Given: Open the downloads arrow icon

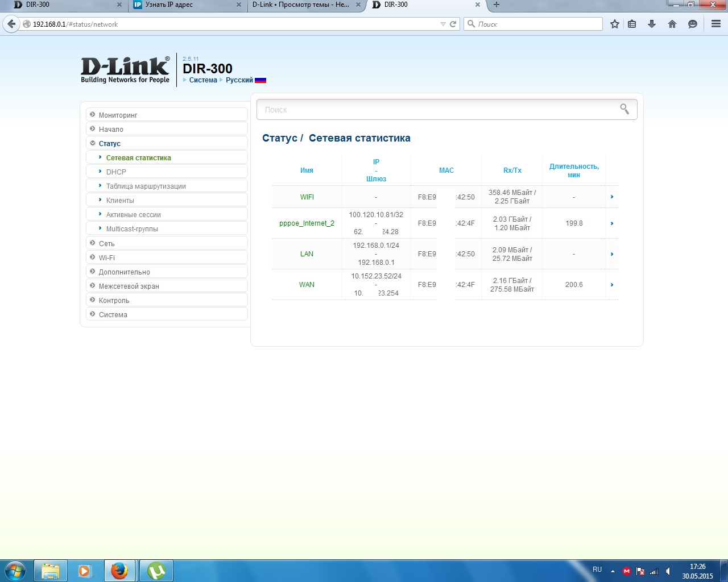Looking at the screenshot, I should point(652,24).
